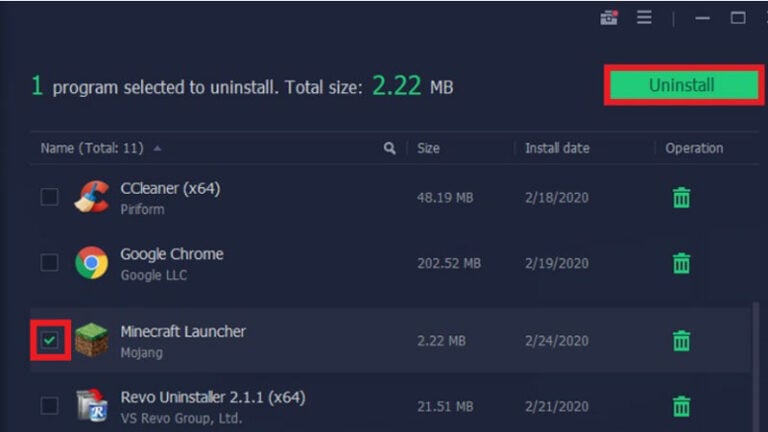Viewport: 768px width, 432px height.
Task: Open the hamburger options menu
Action: click(644, 18)
